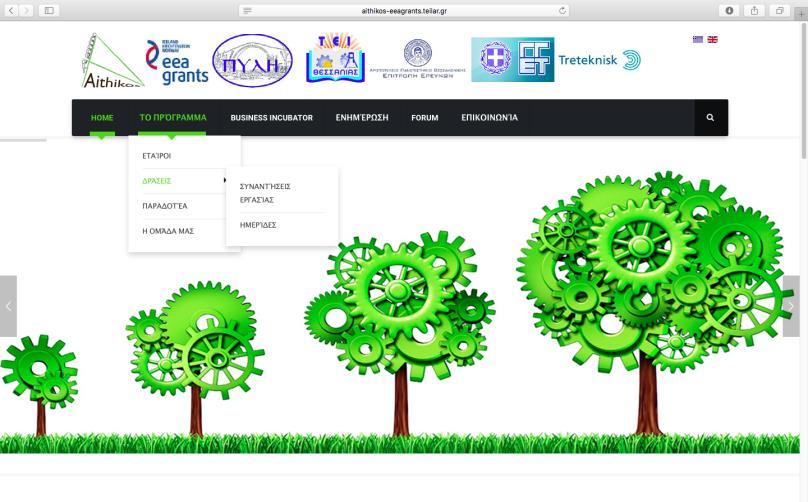Select ΠΑΡΑΔΟΤΕΑ from dropdown
This screenshot has height=502, width=808.
[x=165, y=206]
